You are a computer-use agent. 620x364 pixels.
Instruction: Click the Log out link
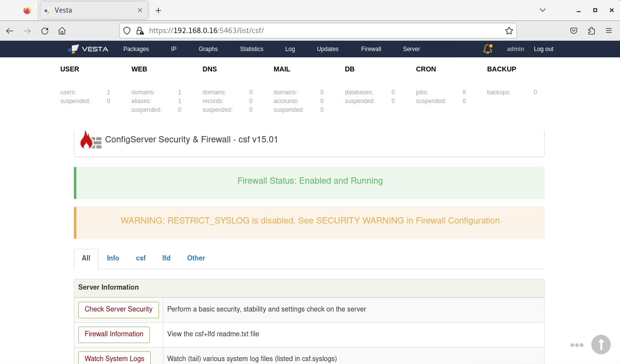pos(543,49)
